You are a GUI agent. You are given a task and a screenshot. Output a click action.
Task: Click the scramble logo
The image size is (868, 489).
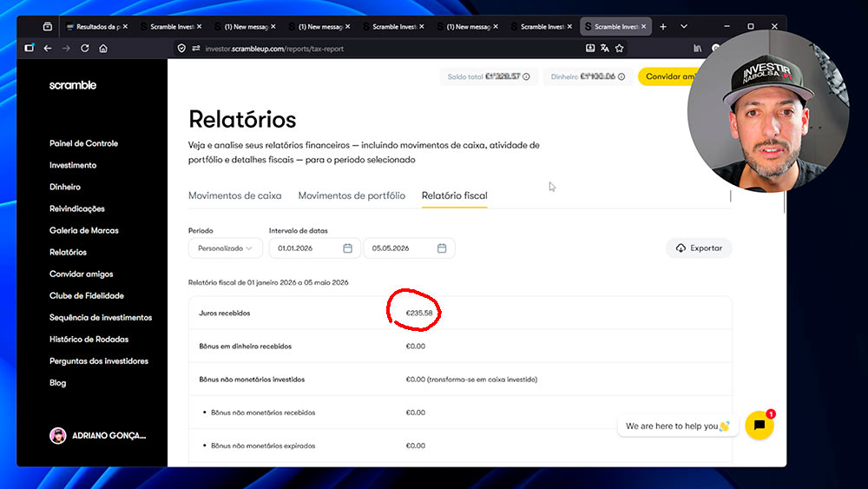[x=73, y=85]
